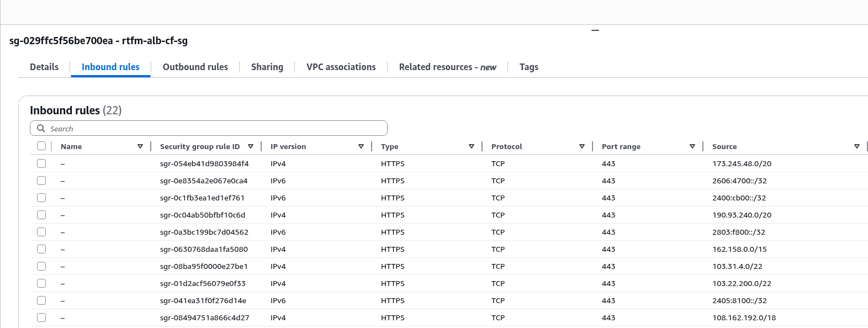Screen dimensions: 868x328
Task: Click the search magnifier icon
Action: 41,128
